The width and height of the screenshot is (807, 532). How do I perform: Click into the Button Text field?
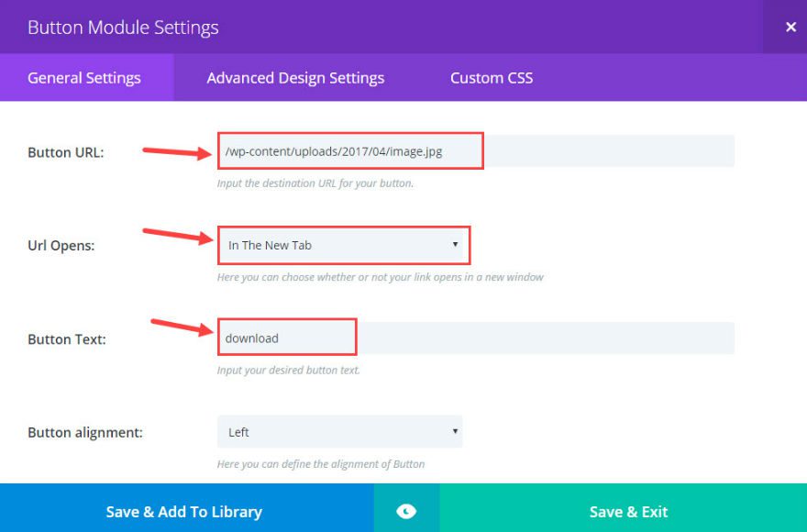click(x=475, y=338)
